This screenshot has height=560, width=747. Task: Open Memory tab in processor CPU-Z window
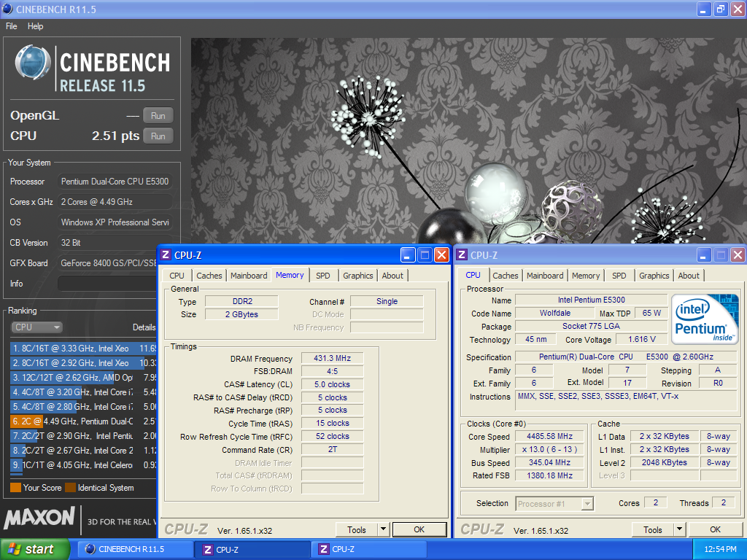point(586,276)
